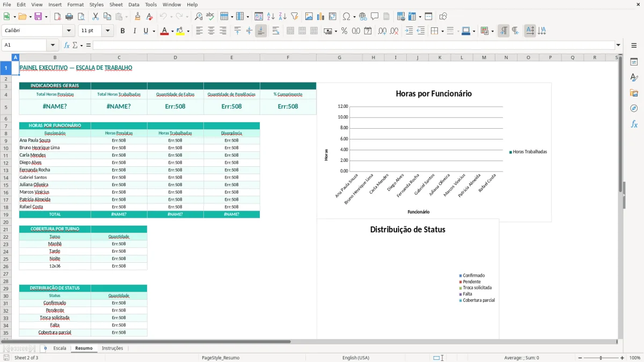Click the Copy icon
This screenshot has height=362, width=644.
tap(107, 17)
